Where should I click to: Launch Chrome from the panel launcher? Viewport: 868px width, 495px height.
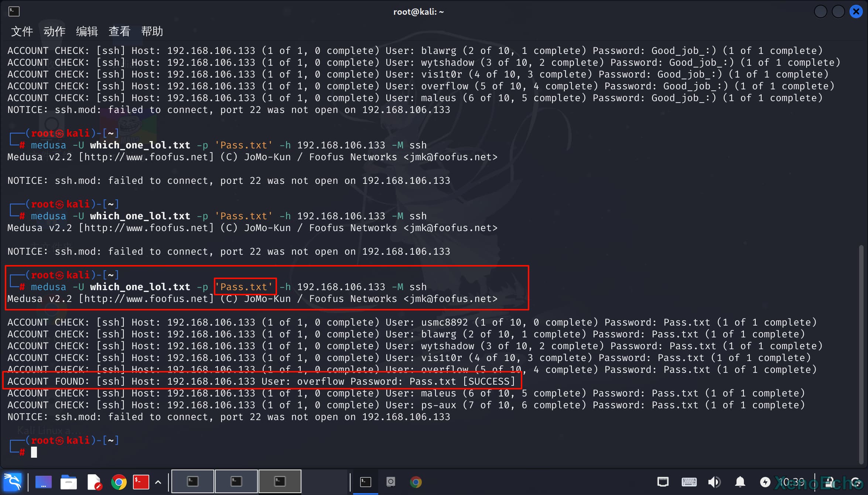[119, 482]
